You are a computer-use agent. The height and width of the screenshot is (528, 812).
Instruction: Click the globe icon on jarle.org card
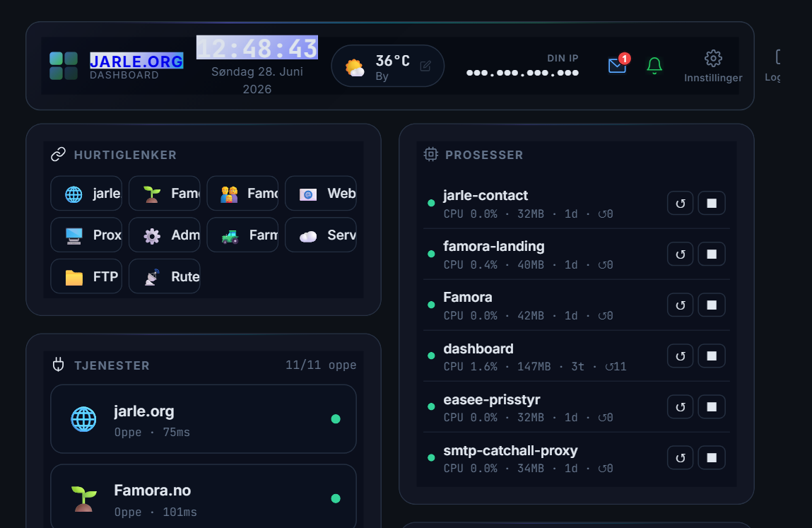(x=83, y=419)
